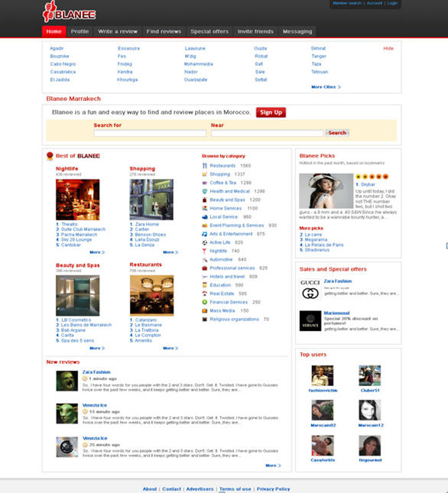Image resolution: width=448 pixels, height=493 pixels.
Task: Click the Search button
Action: click(x=337, y=133)
